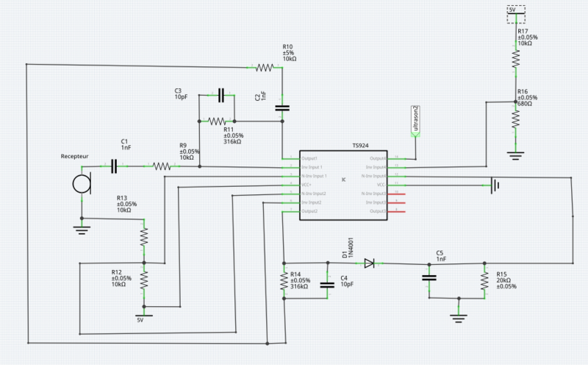Viewport: 588px width, 365px height.
Task: Click capacitor C2 symbol above the IC
Action: (283, 107)
